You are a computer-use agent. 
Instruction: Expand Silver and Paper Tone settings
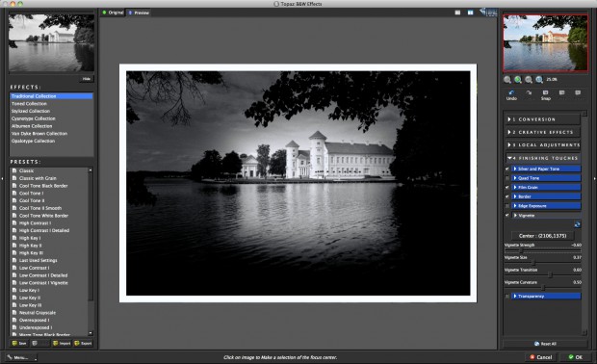click(x=546, y=169)
